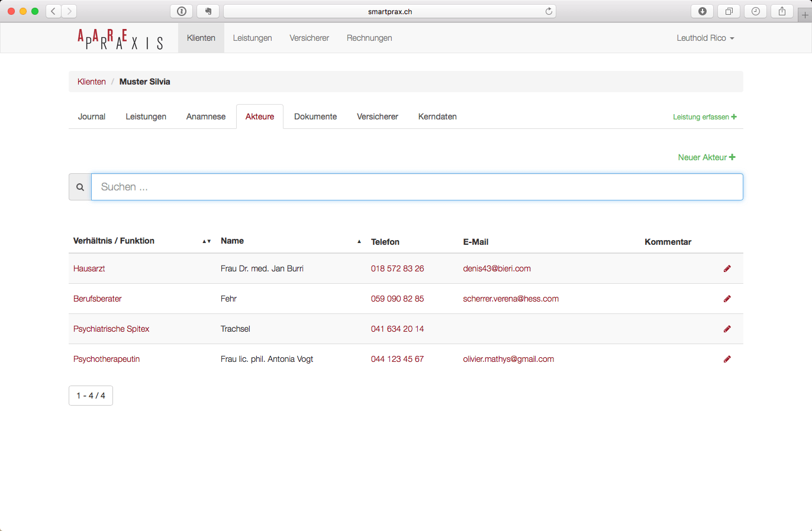Select the Akteure tab
Viewport: 812px width, 531px height.
tap(260, 116)
